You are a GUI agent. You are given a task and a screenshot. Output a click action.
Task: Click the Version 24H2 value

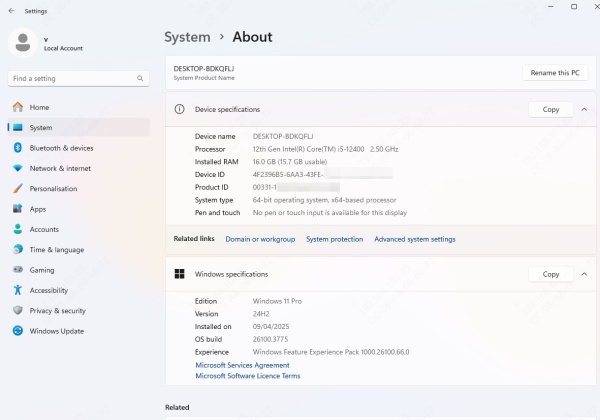click(261, 314)
